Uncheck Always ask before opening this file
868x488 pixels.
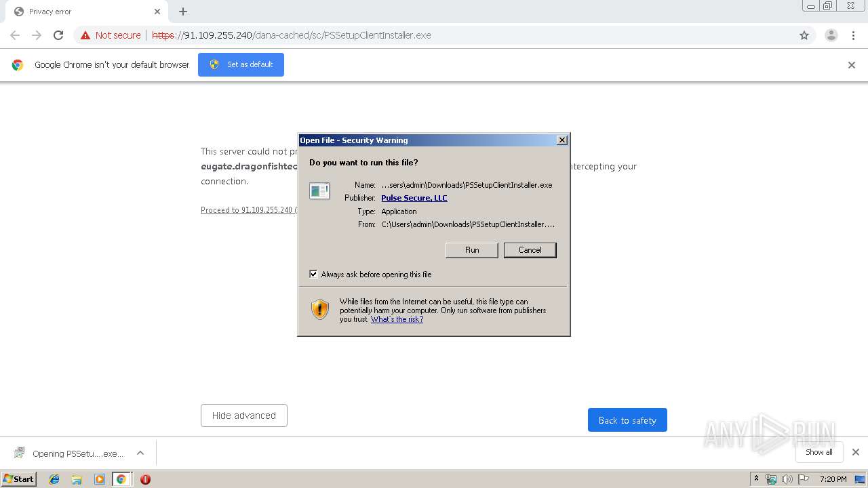click(x=313, y=274)
